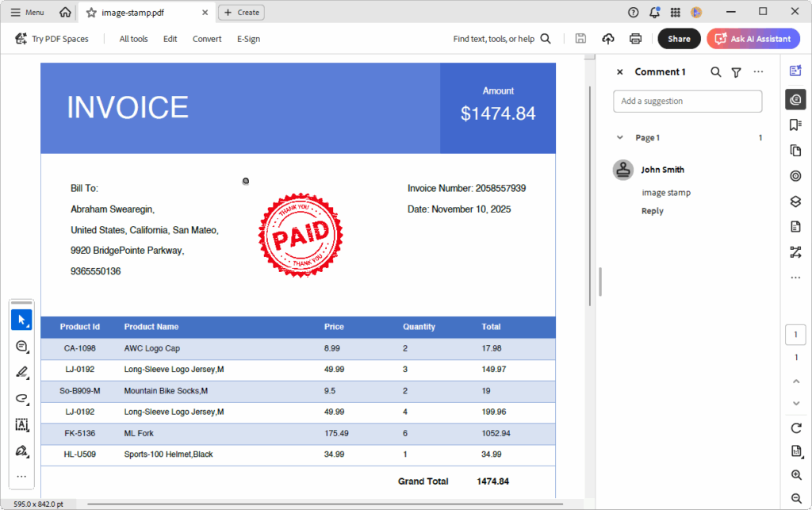Screen dimensions: 812x510
Task: Pick the freehand draw tool
Action: pyautogui.click(x=21, y=398)
